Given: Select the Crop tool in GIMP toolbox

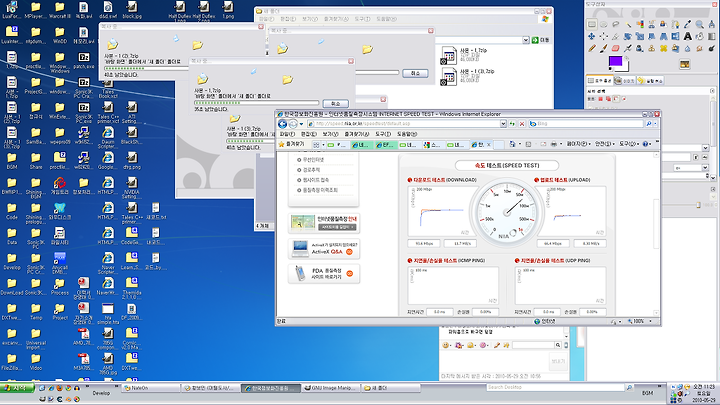Looking at the screenshot, I should 616,36.
